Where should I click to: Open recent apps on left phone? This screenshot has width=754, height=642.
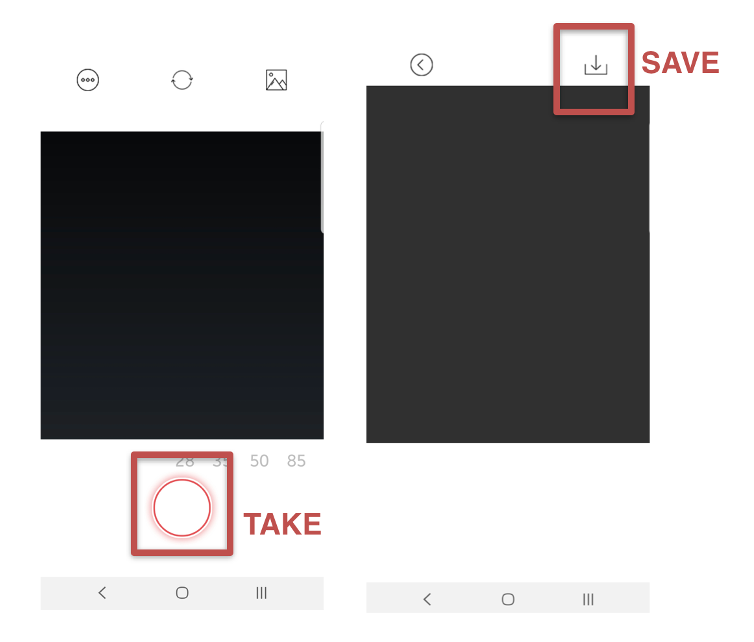261,592
